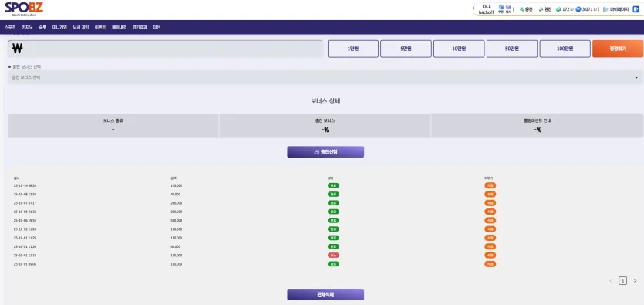The width and height of the screenshot is (644, 305).
Task: Delete the 25-10-07 07:17 record
Action: [x=490, y=203]
